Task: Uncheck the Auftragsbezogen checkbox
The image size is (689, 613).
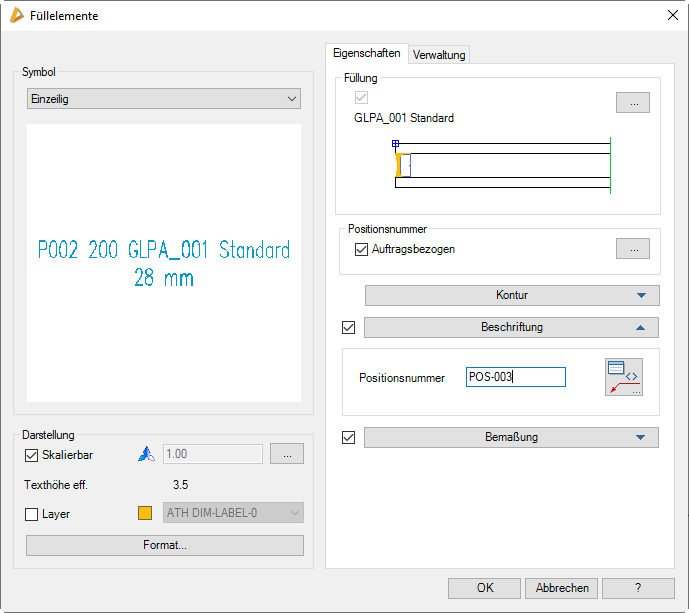Action: [361, 249]
